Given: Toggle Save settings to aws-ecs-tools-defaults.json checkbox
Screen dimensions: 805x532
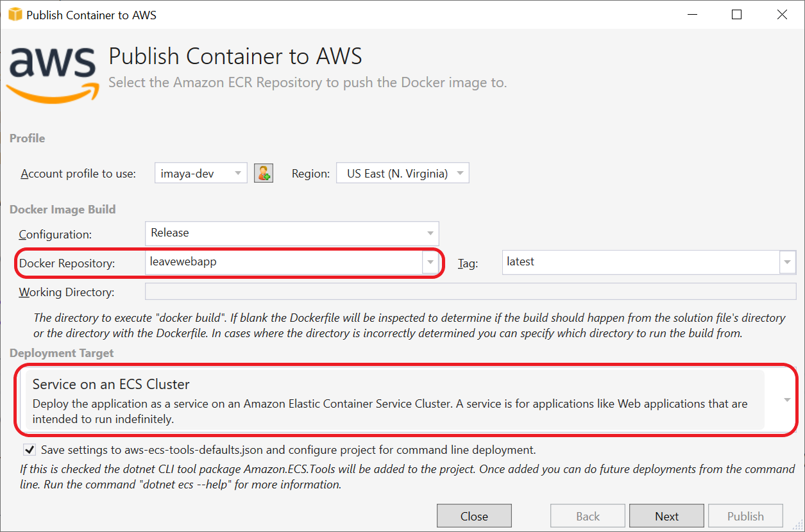Looking at the screenshot, I should tap(30, 449).
